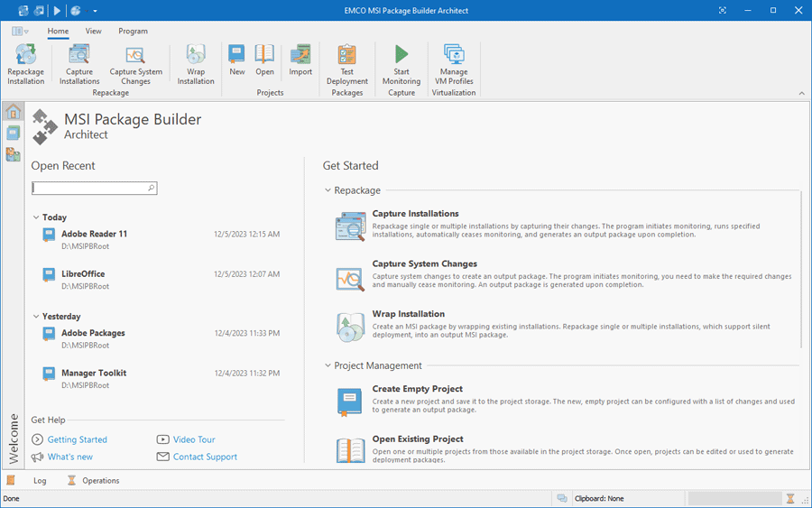The width and height of the screenshot is (812, 508).
Task: Create a New project from the ribbon
Action: pos(236,60)
